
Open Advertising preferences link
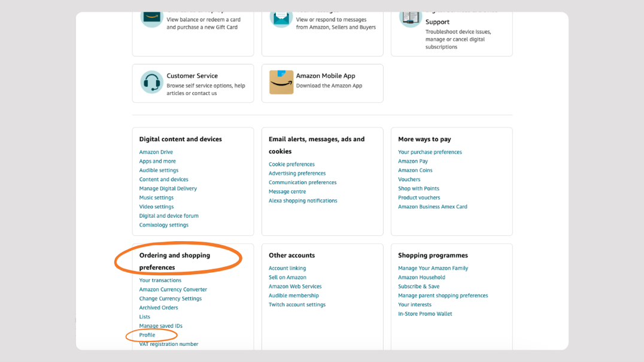point(297,173)
